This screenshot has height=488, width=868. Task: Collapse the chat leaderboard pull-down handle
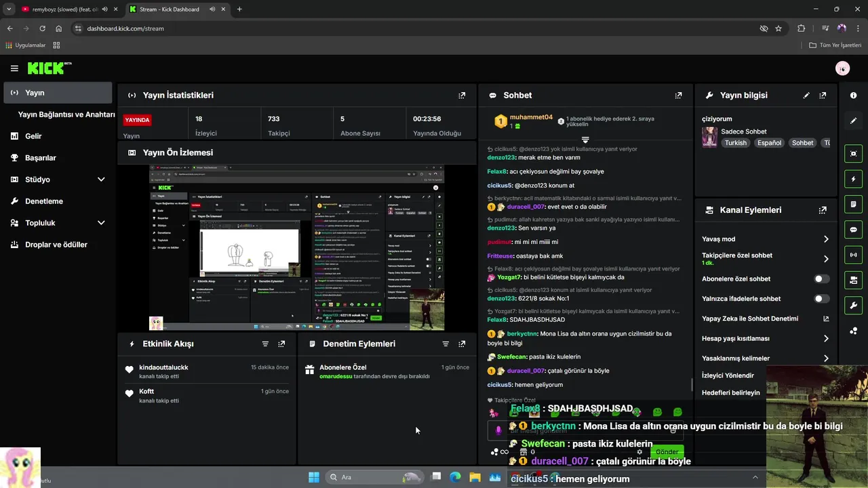pyautogui.click(x=585, y=139)
